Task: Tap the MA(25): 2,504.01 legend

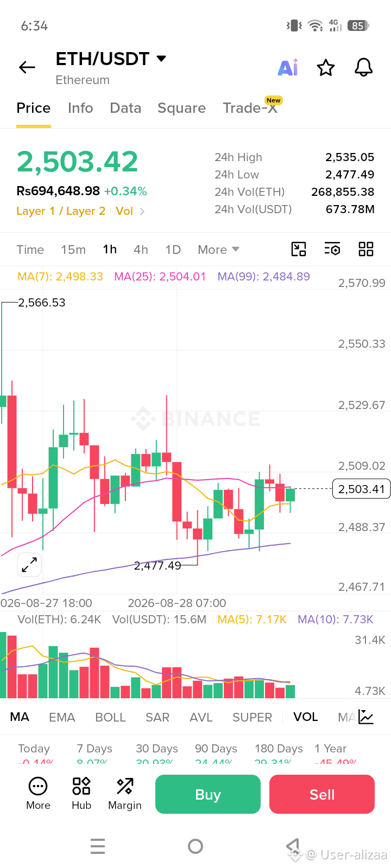Action: pos(160,277)
